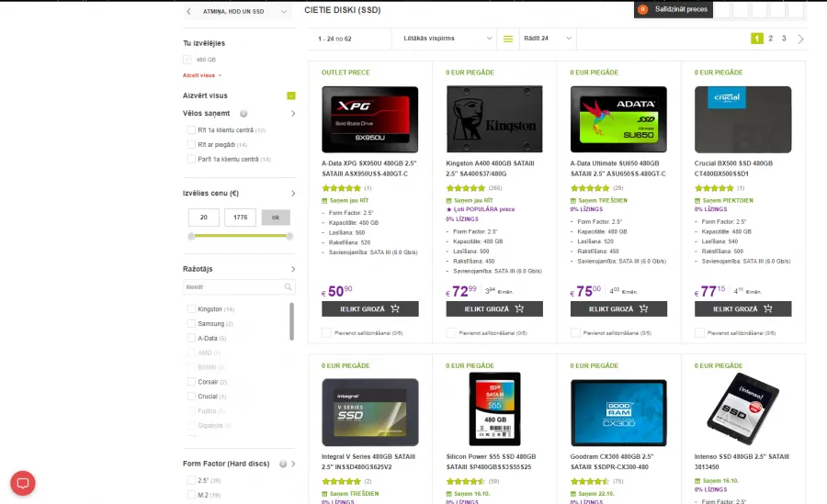Click the maximum price field showing 1776
Screen dimensions: 827x504
click(240, 218)
